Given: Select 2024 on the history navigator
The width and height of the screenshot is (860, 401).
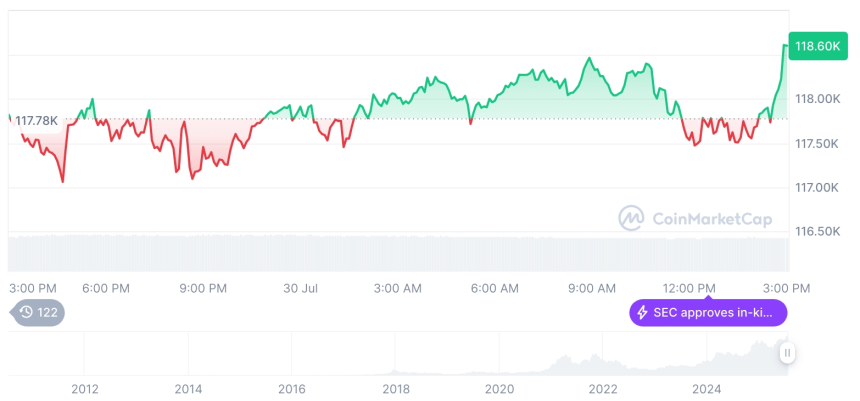Looking at the screenshot, I should click(x=706, y=388).
